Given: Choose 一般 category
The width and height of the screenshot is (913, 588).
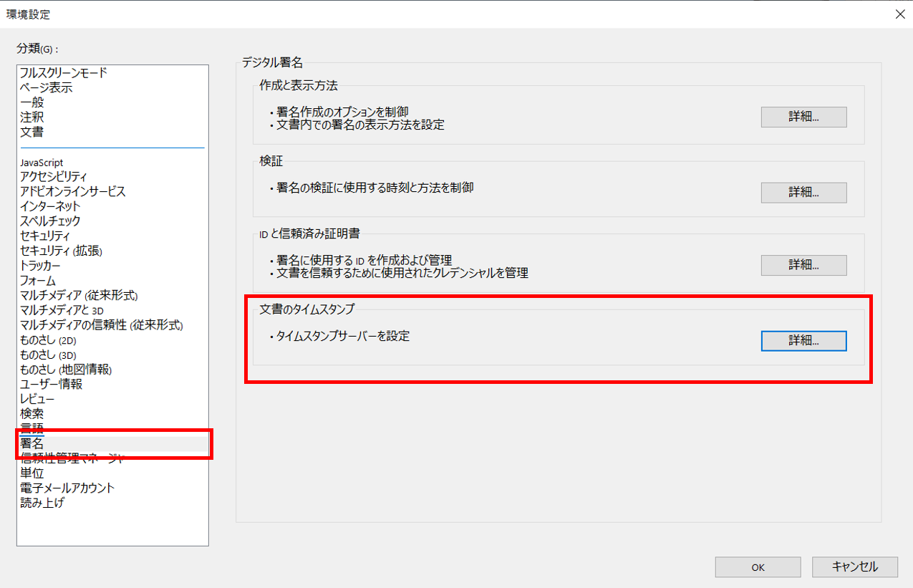Looking at the screenshot, I should pyautogui.click(x=32, y=102).
